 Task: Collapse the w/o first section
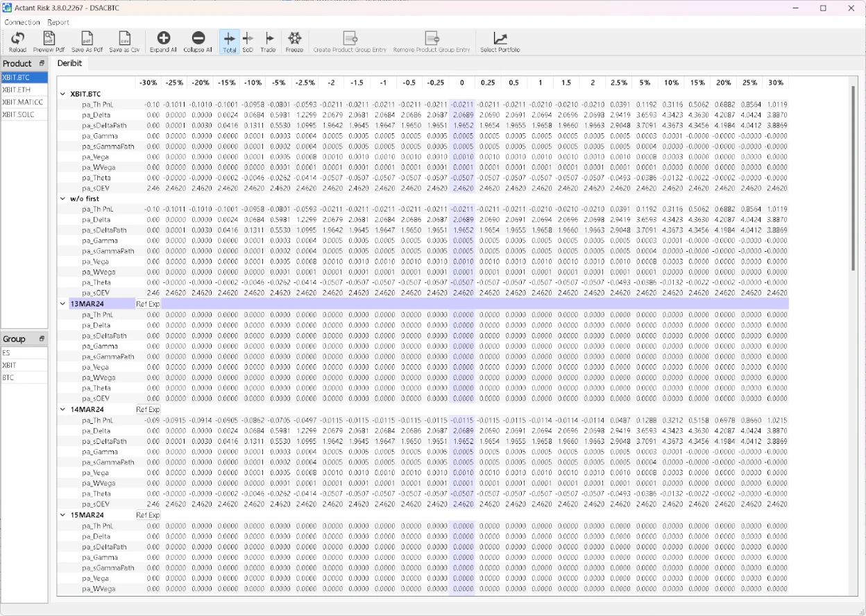[x=62, y=198]
